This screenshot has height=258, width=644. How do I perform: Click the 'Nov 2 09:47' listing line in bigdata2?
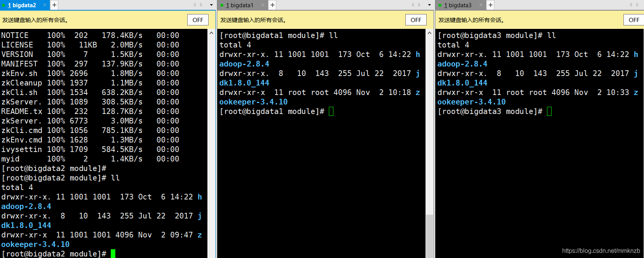[x=102, y=235]
